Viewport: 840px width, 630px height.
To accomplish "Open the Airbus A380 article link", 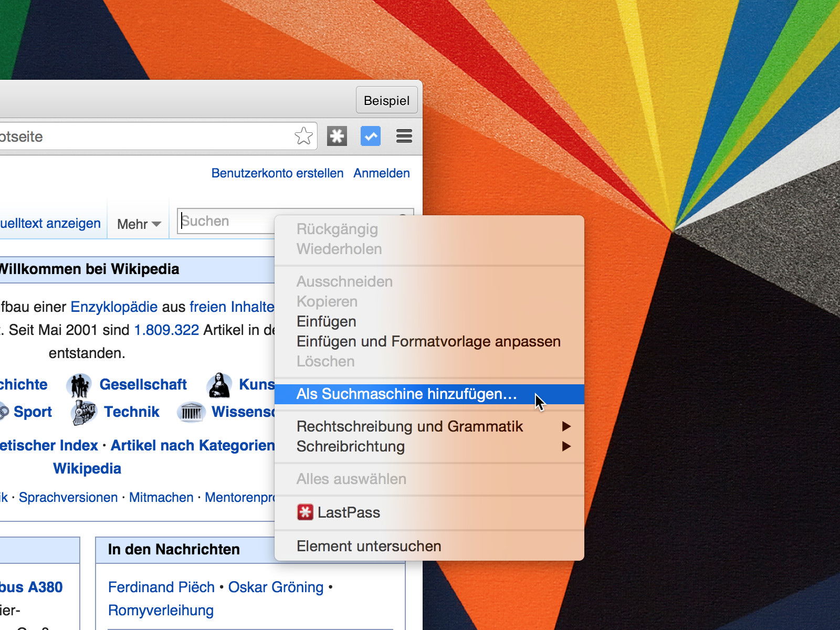I will tap(31, 587).
